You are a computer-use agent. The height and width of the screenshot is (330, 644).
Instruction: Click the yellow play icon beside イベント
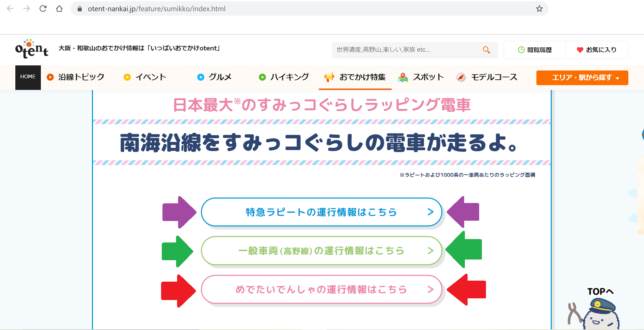(x=127, y=77)
